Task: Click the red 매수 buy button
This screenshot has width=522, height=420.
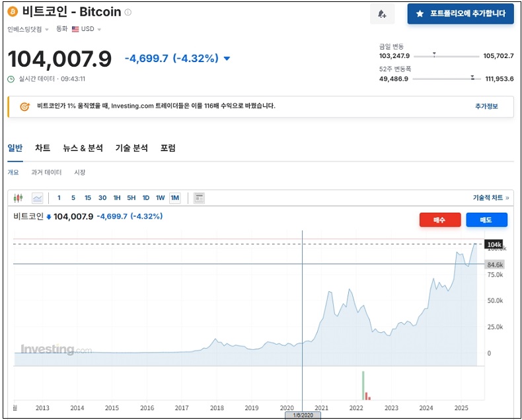Action: 440,220
